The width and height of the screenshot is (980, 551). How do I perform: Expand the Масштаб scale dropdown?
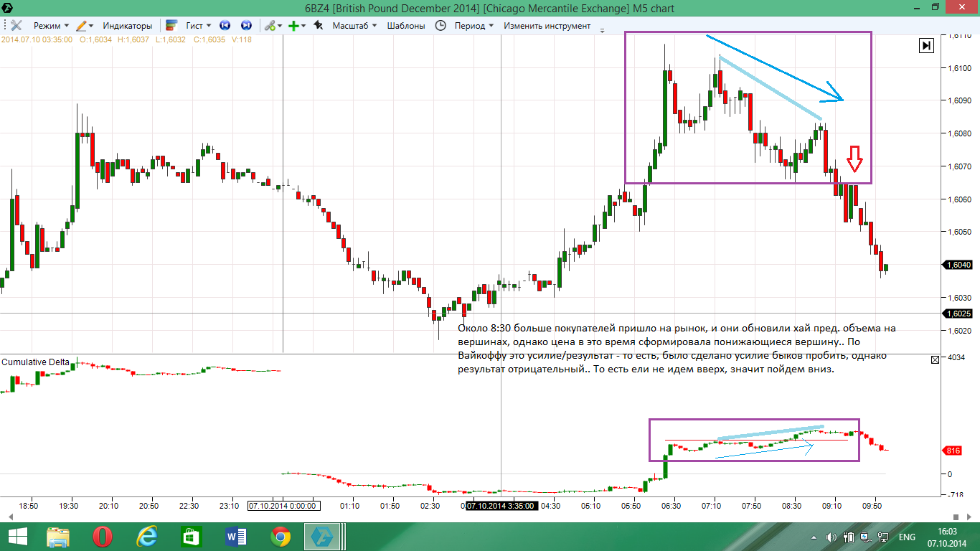click(x=354, y=25)
